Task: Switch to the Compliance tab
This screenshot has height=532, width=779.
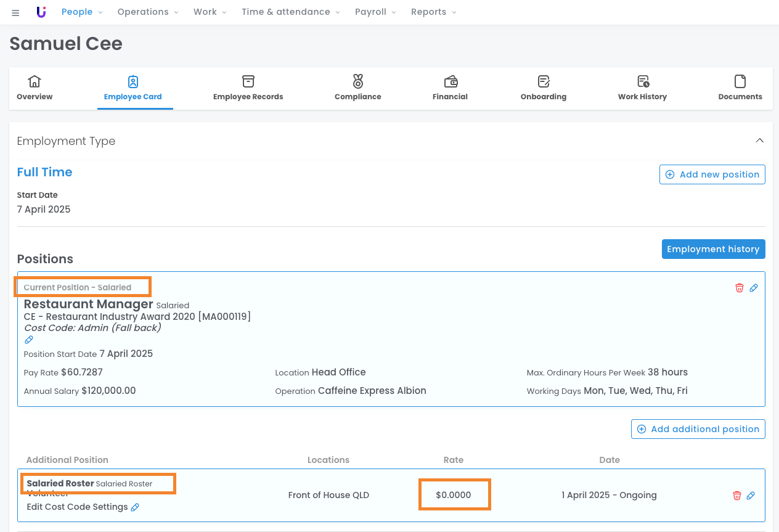Action: (357, 88)
